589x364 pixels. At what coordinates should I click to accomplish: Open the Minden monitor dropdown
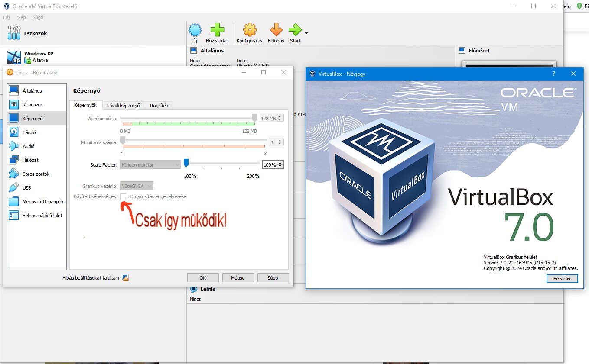tap(150, 165)
